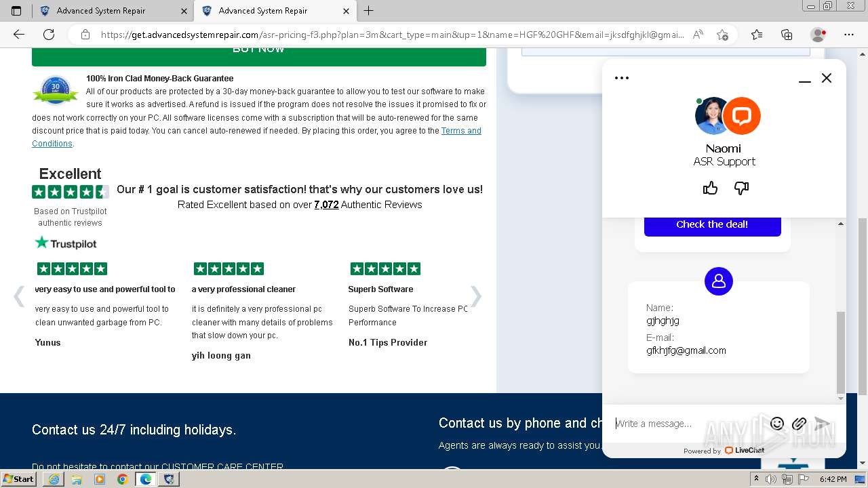Show previous review with left arrow
Screen dimensions: 868x488
(x=19, y=296)
